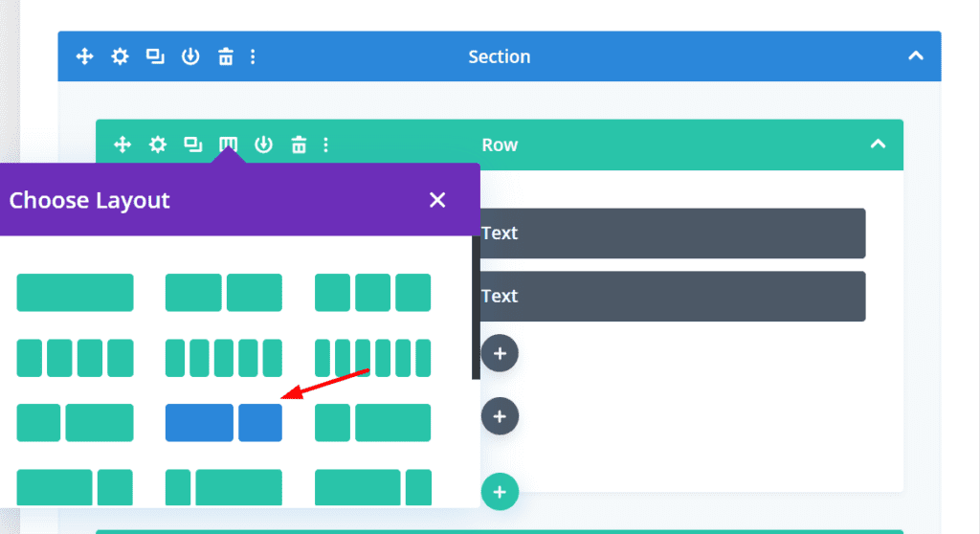The height and width of the screenshot is (534, 980).
Task: Click the Row title label
Action: 500,145
